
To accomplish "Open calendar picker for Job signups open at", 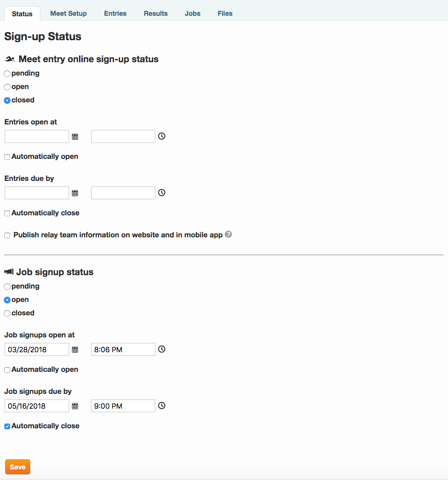I will coord(75,350).
